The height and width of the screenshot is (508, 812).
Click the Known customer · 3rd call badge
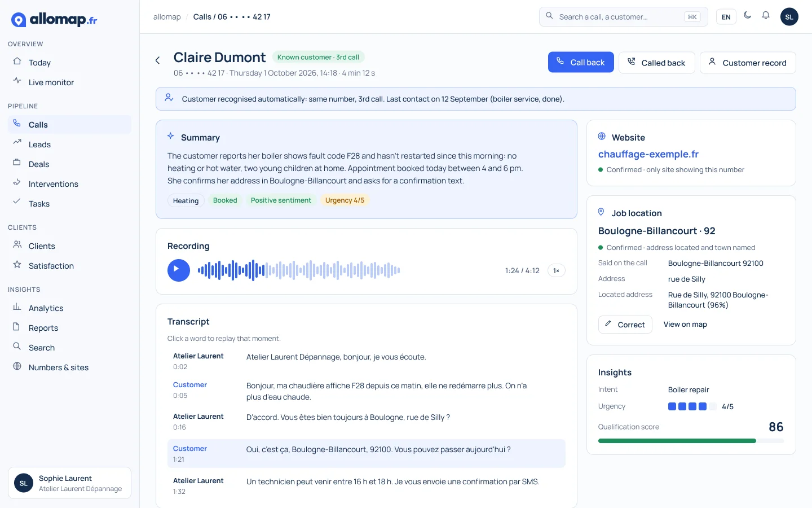[318, 57]
